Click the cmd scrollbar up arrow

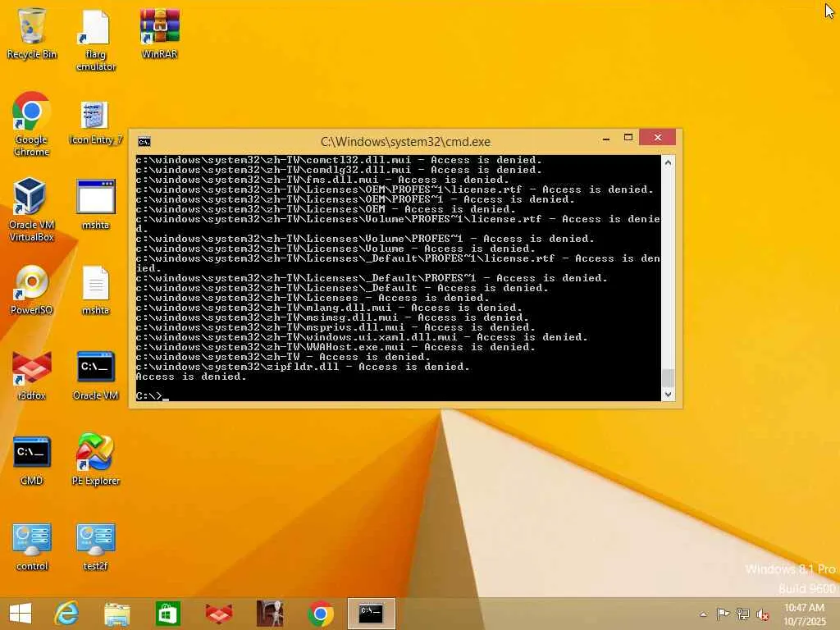(668, 162)
